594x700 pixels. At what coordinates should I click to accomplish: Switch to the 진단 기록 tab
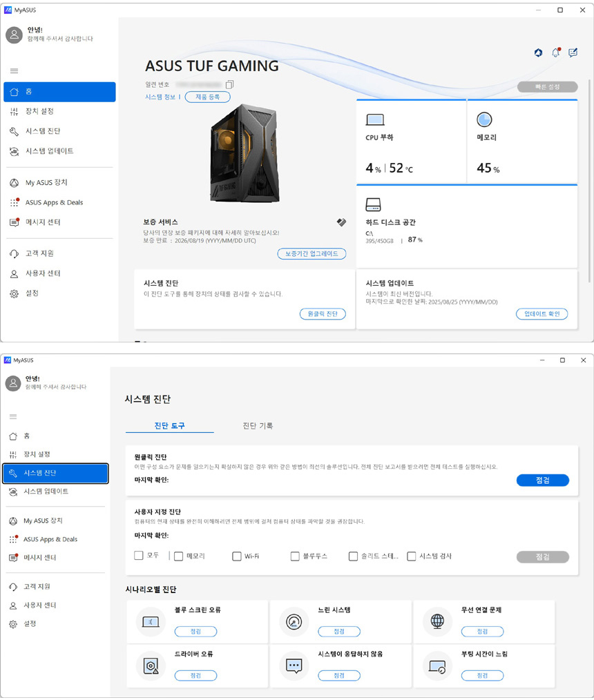pyautogui.click(x=258, y=426)
